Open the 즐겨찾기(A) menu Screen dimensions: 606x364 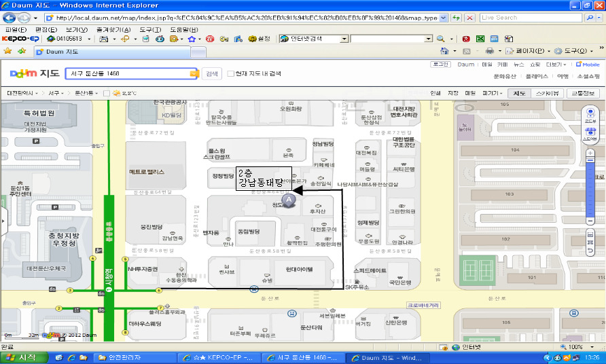coord(113,29)
